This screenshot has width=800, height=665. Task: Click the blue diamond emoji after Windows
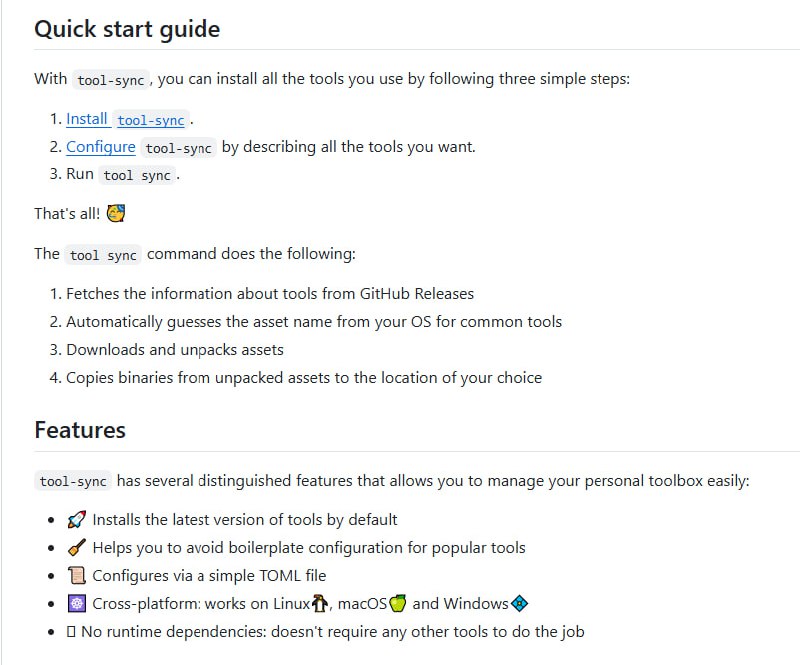(519, 603)
